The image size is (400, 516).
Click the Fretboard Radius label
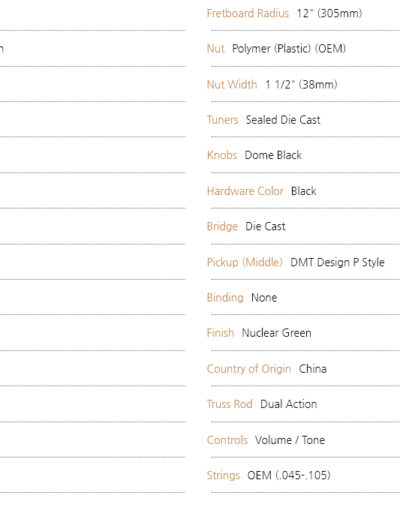[x=248, y=13]
